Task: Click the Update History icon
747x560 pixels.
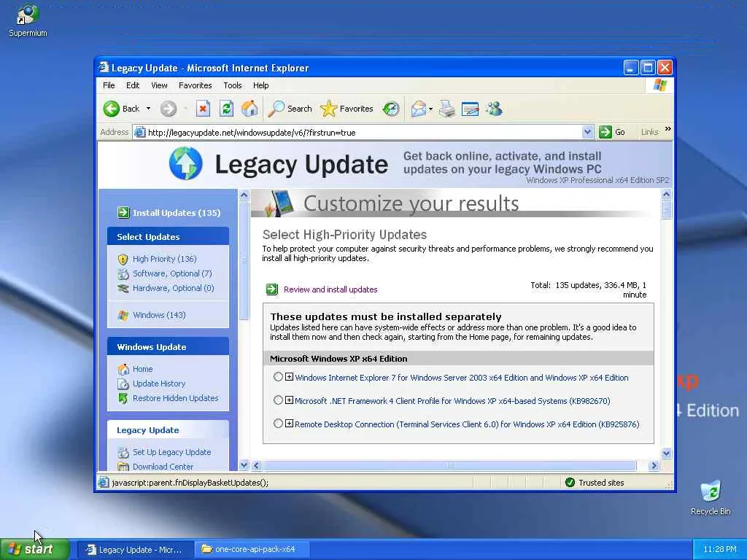Action: pos(123,384)
